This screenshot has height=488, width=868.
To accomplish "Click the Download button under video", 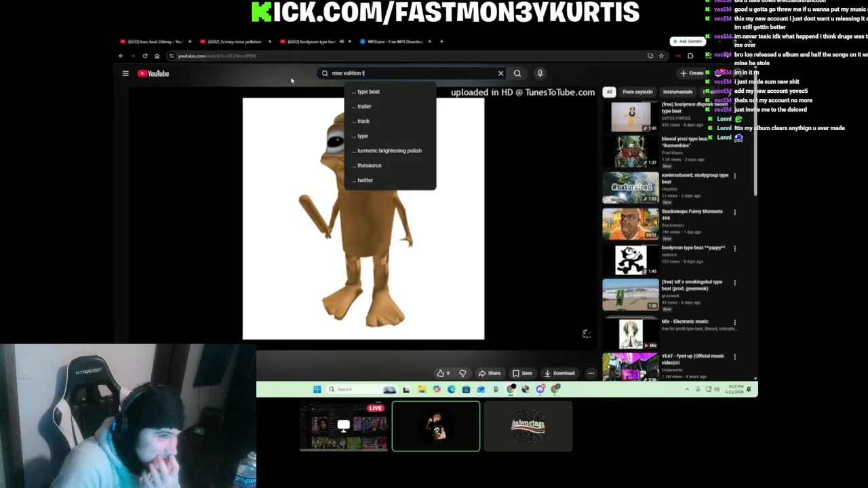I will click(559, 373).
